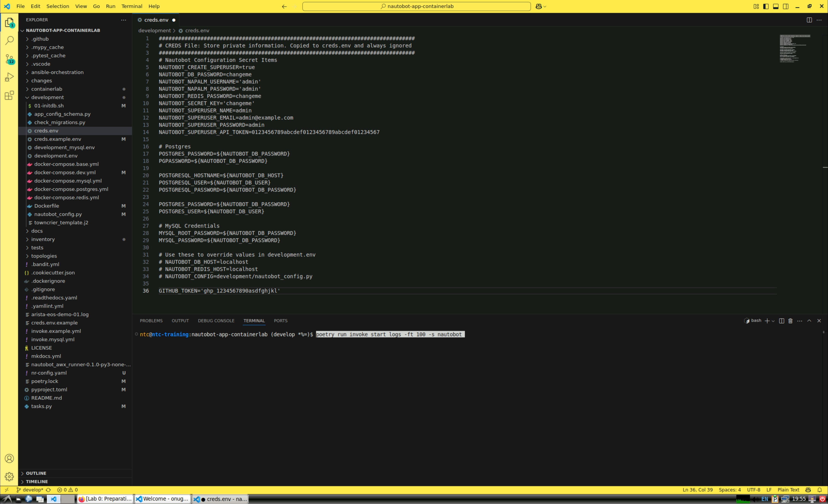This screenshot has width=828, height=504.
Task: Open the Terminal menu
Action: pyautogui.click(x=131, y=6)
